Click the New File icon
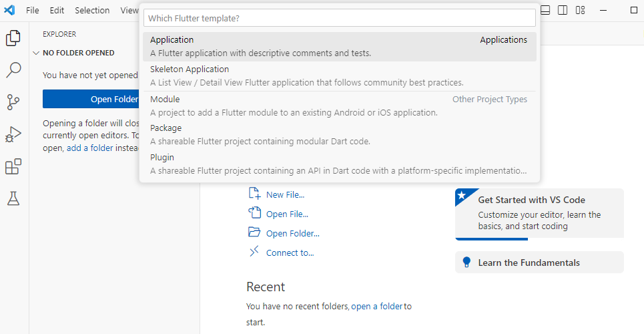 pos(254,193)
